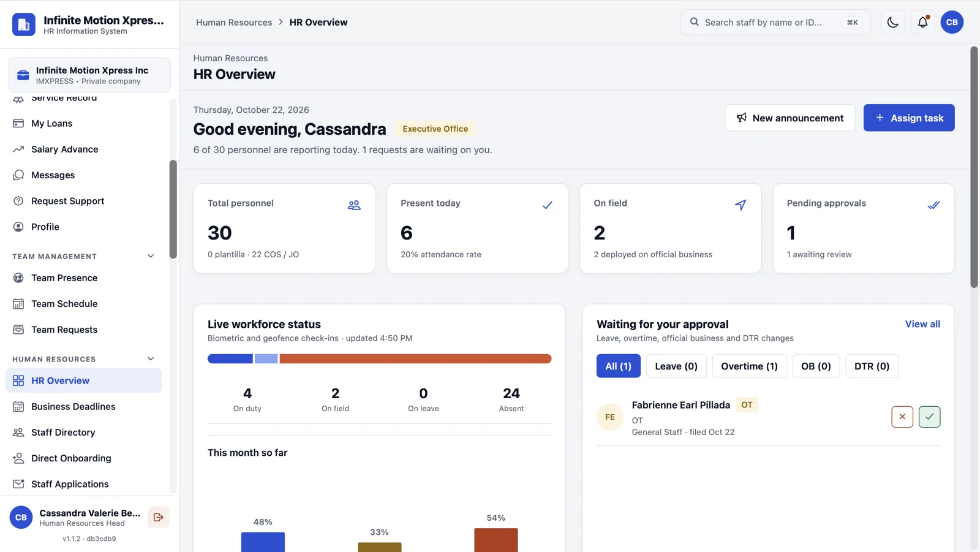Click the Team Presence icon
Viewport: 980px width, 552px height.
pos(18,278)
